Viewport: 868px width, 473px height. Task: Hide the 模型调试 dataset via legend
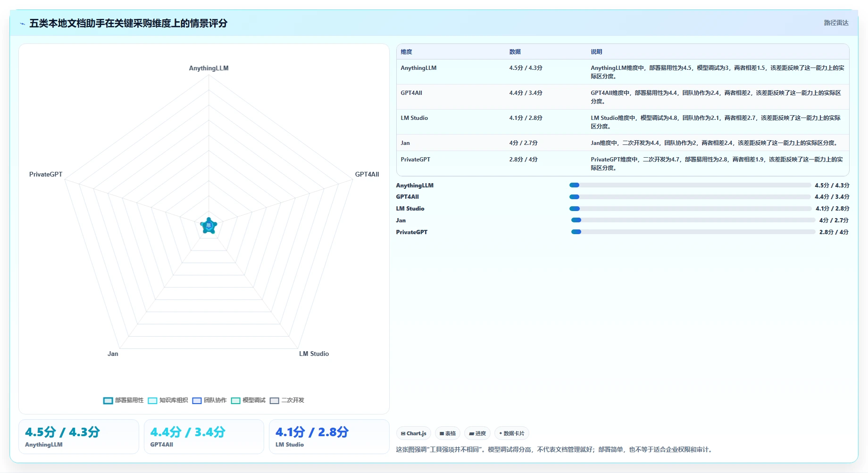point(248,400)
